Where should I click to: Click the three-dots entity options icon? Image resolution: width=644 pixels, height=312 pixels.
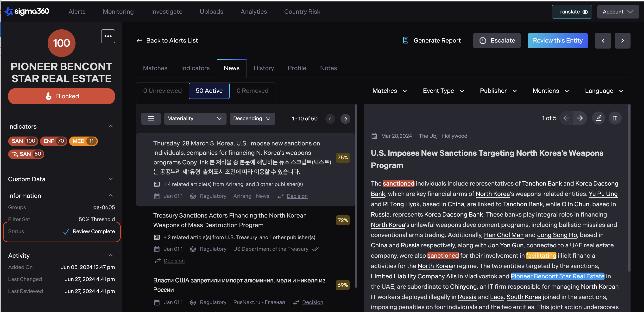click(108, 36)
